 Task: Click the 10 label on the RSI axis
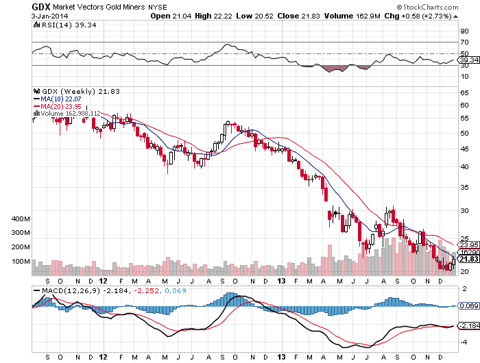pyautogui.click(x=465, y=76)
